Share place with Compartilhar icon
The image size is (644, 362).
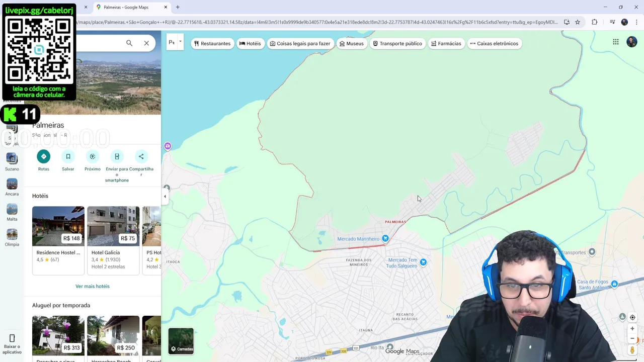pos(141,156)
